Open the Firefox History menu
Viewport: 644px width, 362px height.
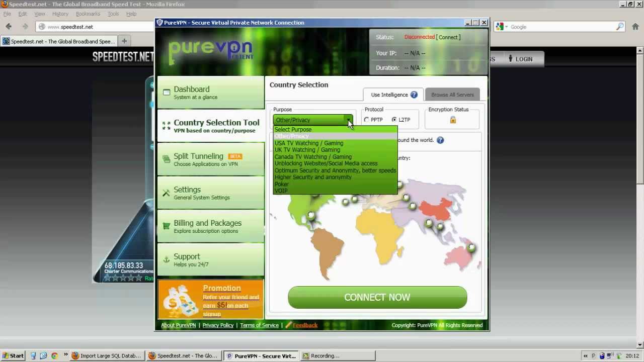click(60, 14)
